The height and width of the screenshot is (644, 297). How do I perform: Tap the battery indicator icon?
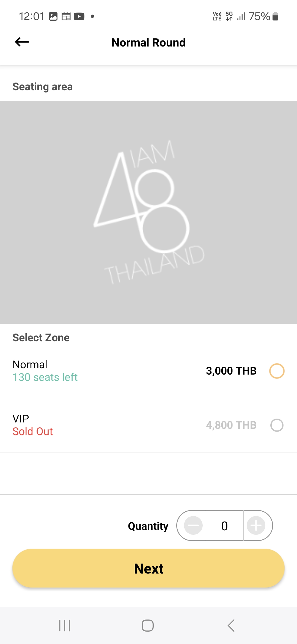click(x=275, y=17)
